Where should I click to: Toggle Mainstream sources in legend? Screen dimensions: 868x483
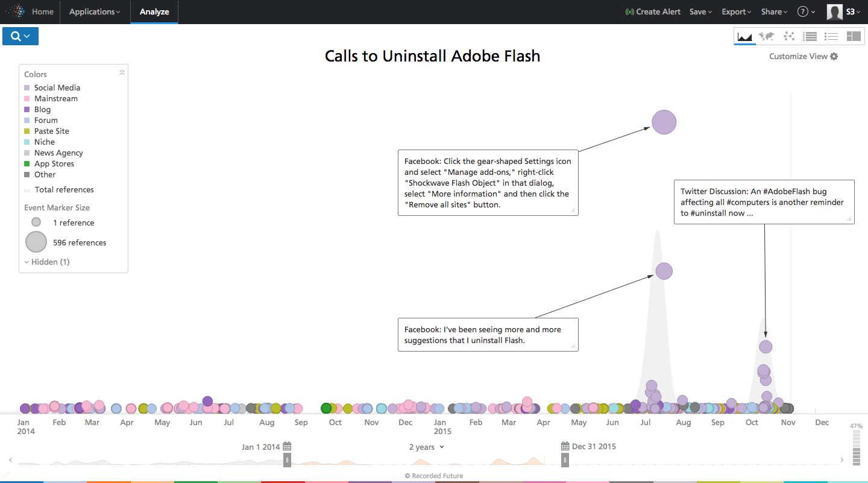(55, 99)
